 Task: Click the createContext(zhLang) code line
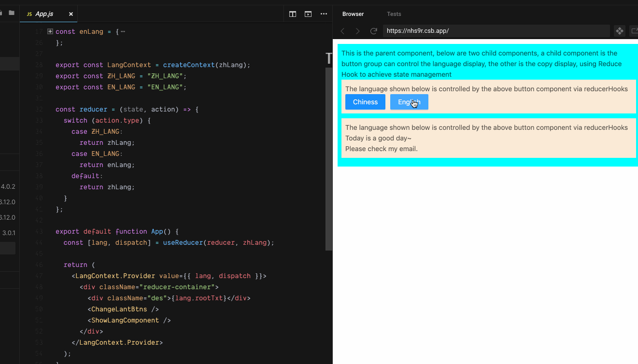pos(153,65)
